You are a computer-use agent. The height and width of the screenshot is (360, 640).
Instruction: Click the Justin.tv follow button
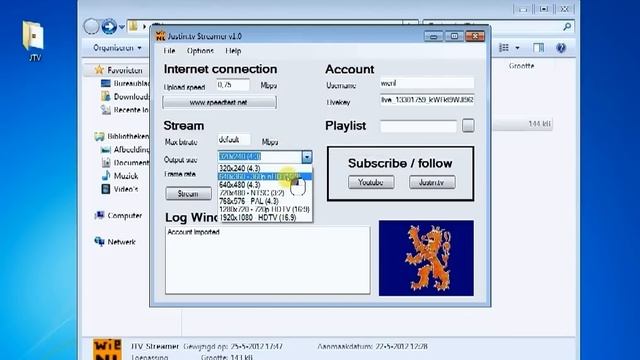(432, 182)
